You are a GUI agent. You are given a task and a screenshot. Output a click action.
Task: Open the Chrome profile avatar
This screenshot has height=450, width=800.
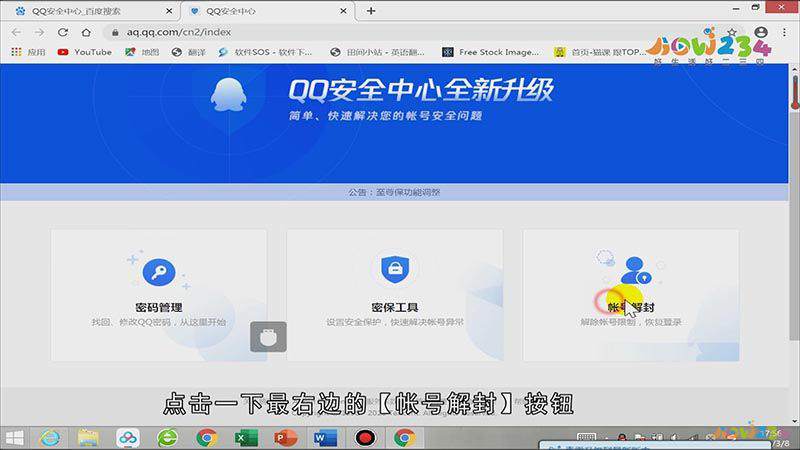761,32
